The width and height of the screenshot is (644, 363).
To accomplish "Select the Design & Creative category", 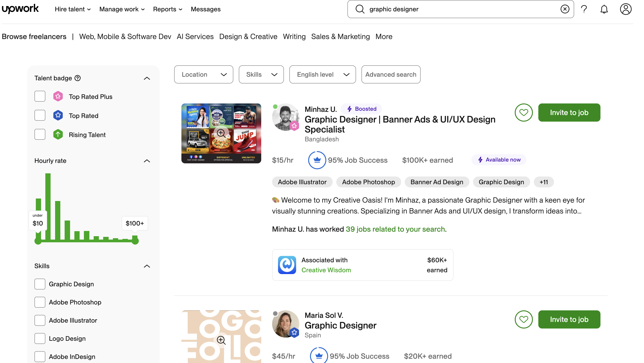I will point(248,37).
